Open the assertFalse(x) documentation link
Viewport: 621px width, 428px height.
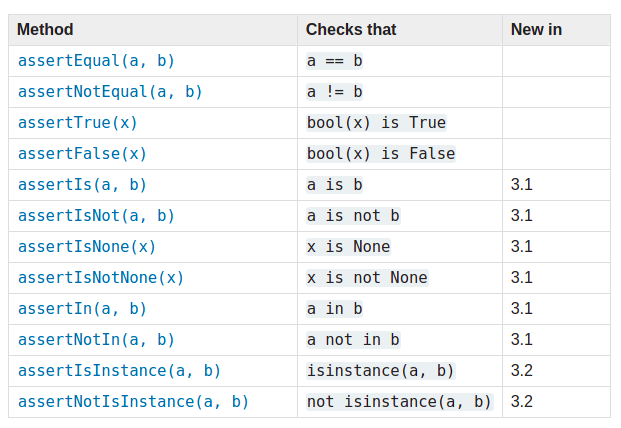(x=82, y=154)
